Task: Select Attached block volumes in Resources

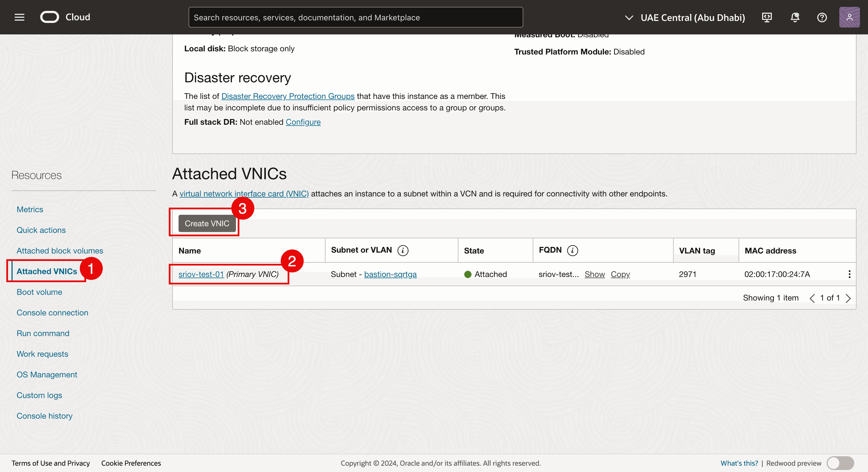Action: (x=60, y=251)
